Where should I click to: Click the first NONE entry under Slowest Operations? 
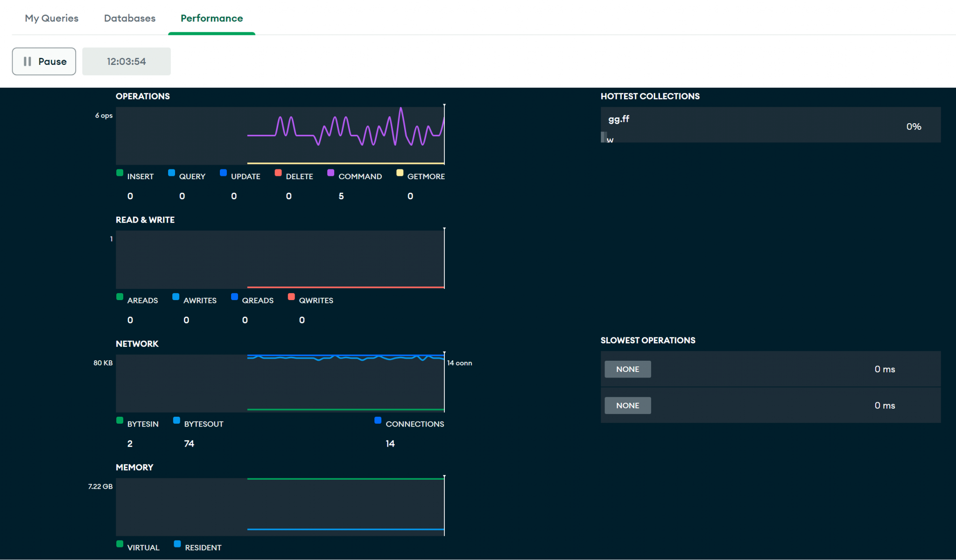point(627,369)
